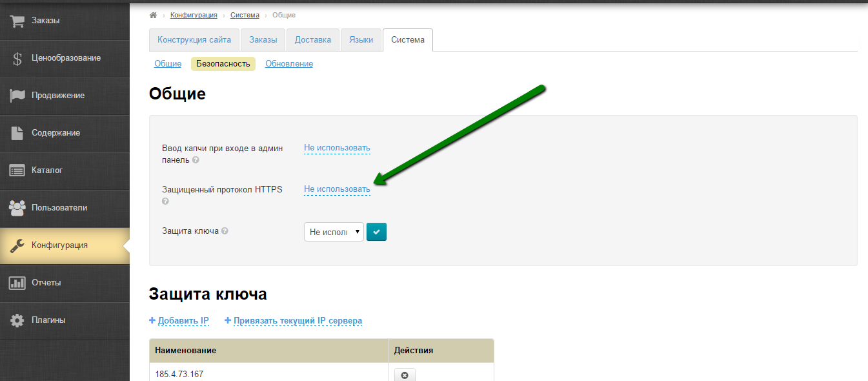The height and width of the screenshot is (381, 868).
Task: Select the Система tab
Action: (x=408, y=40)
